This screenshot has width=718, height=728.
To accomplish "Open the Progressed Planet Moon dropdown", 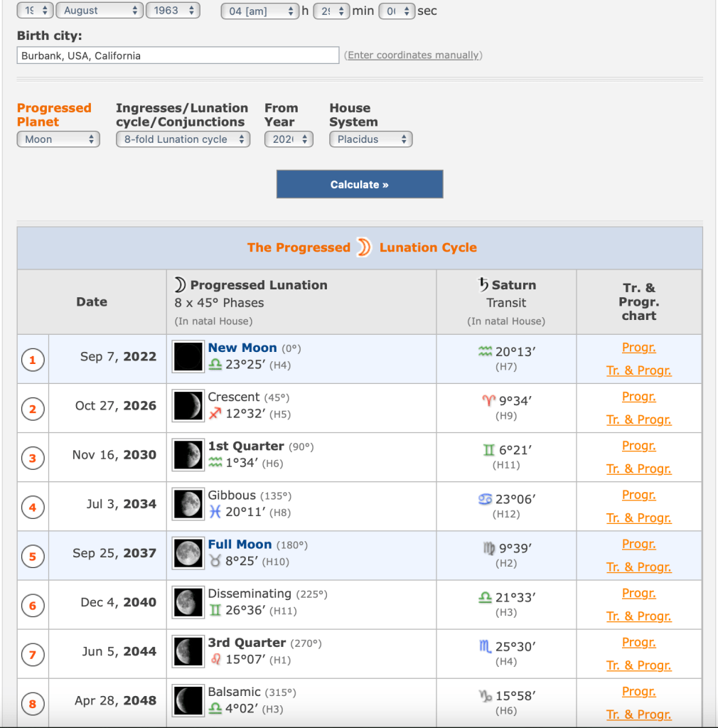I will tap(58, 139).
